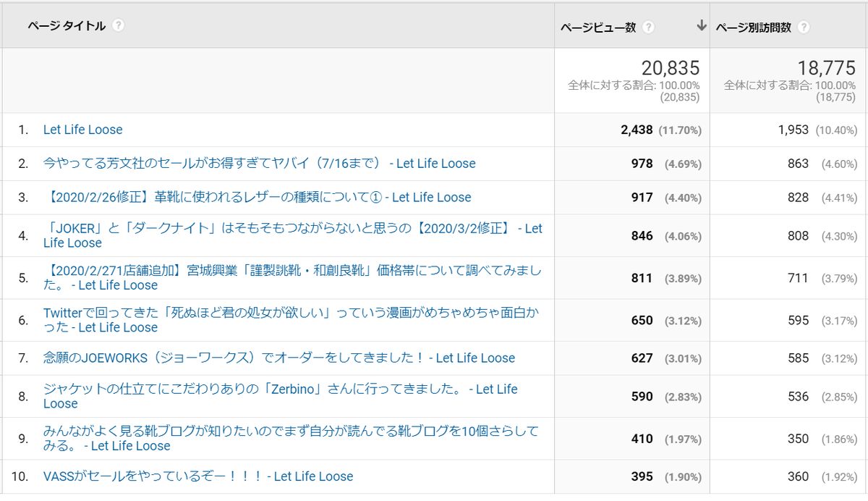Select unique pageviews 1,953 in row 1

pos(793,130)
